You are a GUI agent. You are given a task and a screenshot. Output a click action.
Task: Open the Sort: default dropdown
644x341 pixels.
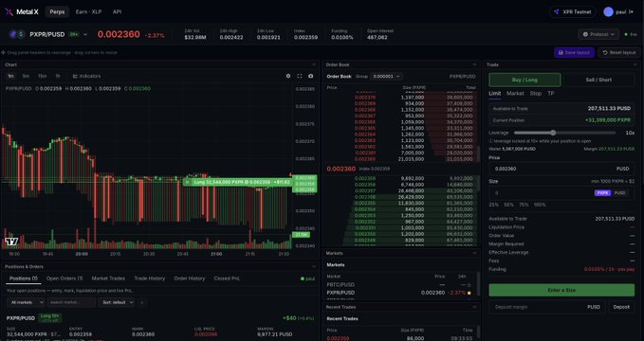[x=117, y=302]
